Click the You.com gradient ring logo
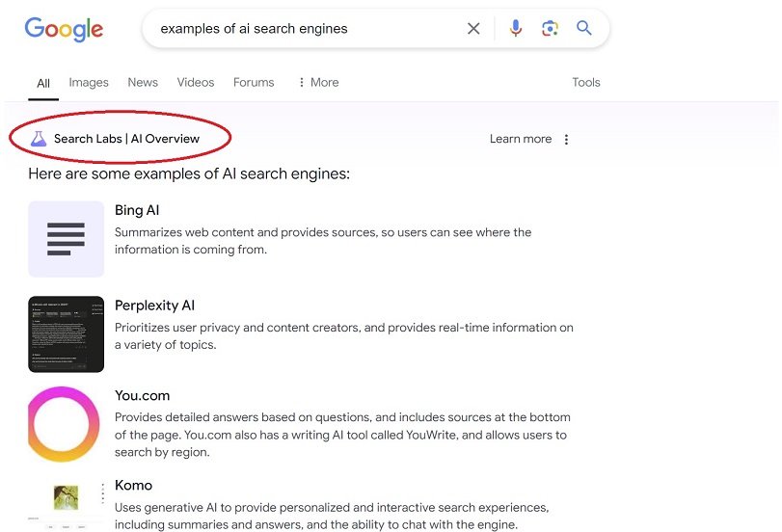This screenshot has height=532, width=782. tap(64, 424)
